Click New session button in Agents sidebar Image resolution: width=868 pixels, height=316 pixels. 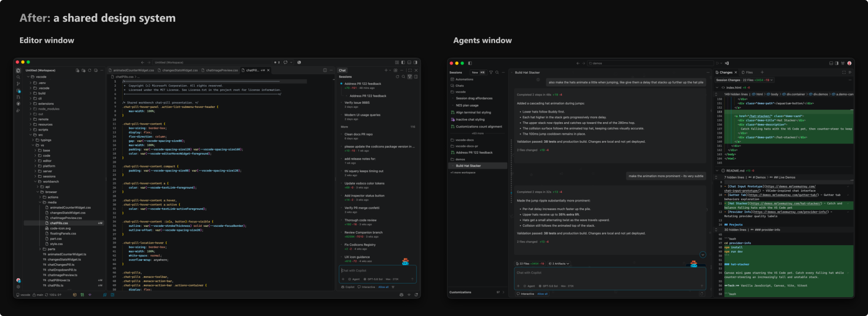tap(478, 72)
